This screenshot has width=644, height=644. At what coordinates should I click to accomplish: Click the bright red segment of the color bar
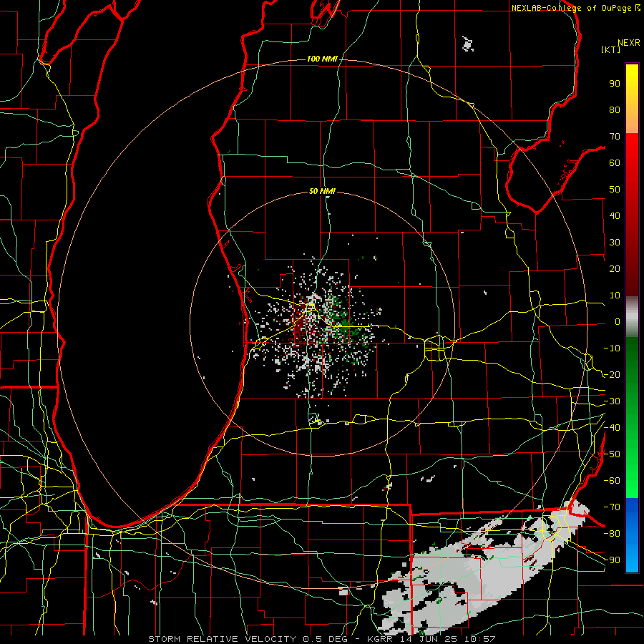coord(632,152)
